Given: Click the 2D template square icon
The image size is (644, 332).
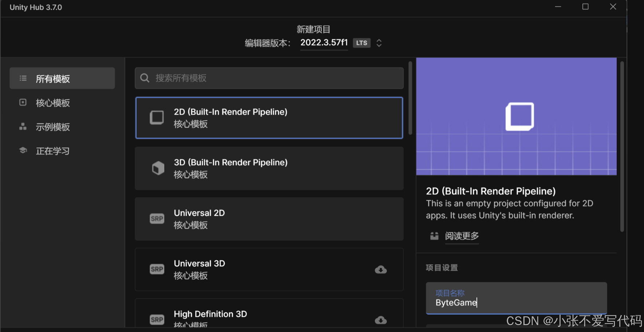Looking at the screenshot, I should (x=157, y=118).
